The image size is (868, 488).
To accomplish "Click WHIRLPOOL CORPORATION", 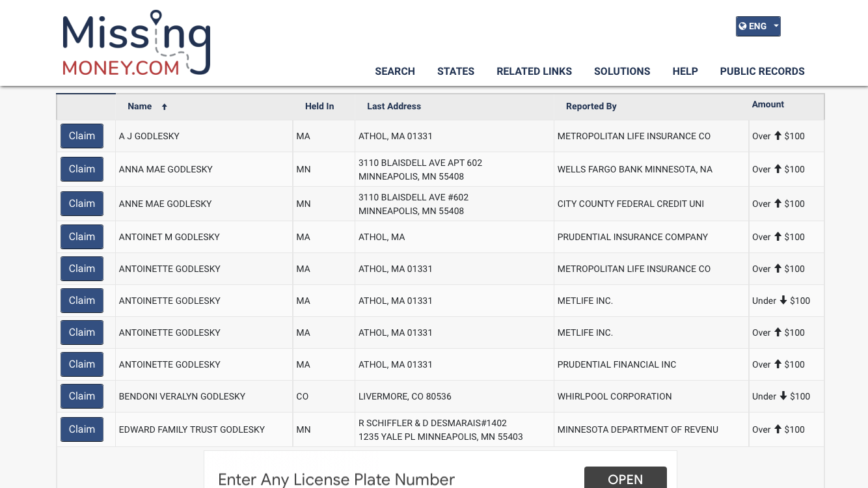I will (x=614, y=396).
